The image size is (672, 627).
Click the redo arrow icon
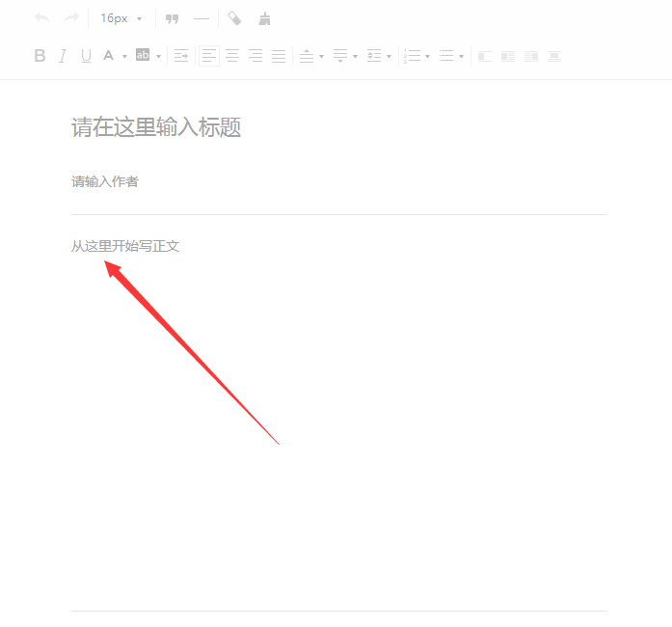tap(71, 18)
